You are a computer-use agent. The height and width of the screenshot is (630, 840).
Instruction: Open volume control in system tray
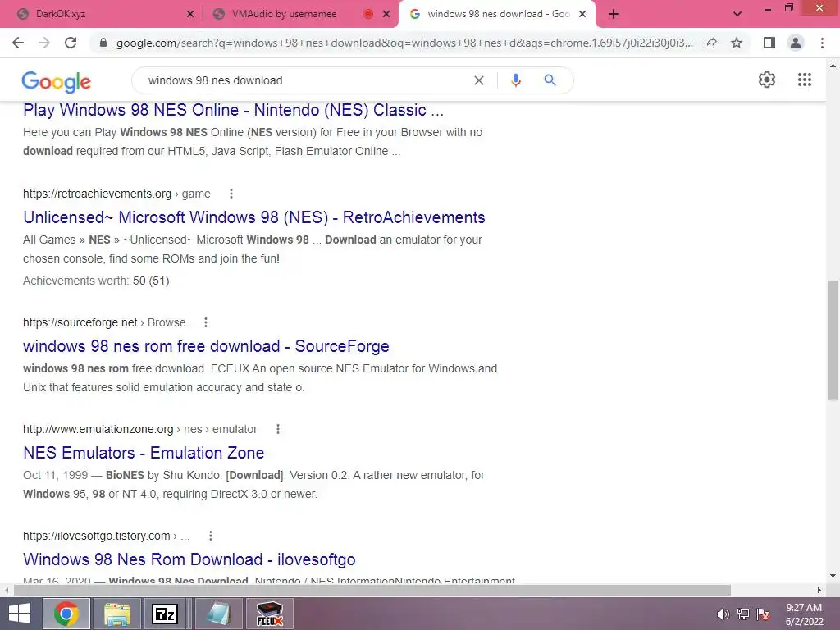pos(724,614)
